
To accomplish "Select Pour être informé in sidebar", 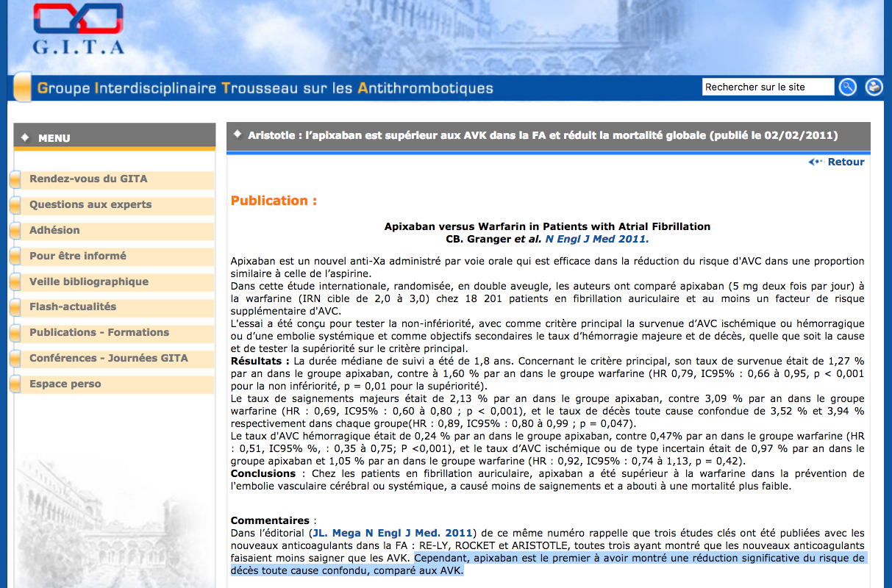I will [x=78, y=256].
